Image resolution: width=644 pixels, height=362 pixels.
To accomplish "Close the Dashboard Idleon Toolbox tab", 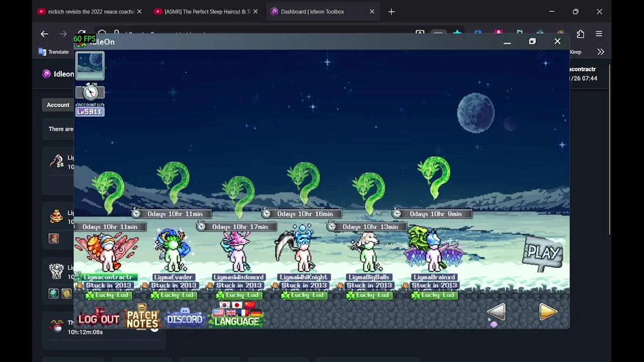I will 372,12.
